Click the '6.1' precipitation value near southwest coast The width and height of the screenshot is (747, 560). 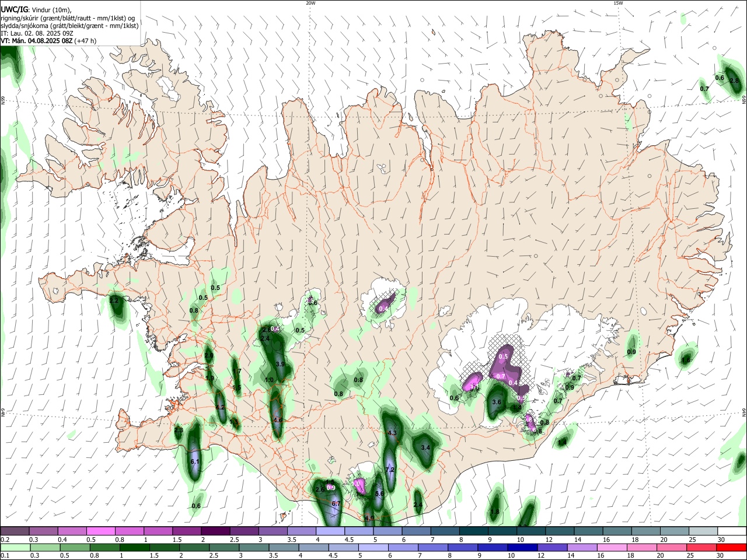196,461
